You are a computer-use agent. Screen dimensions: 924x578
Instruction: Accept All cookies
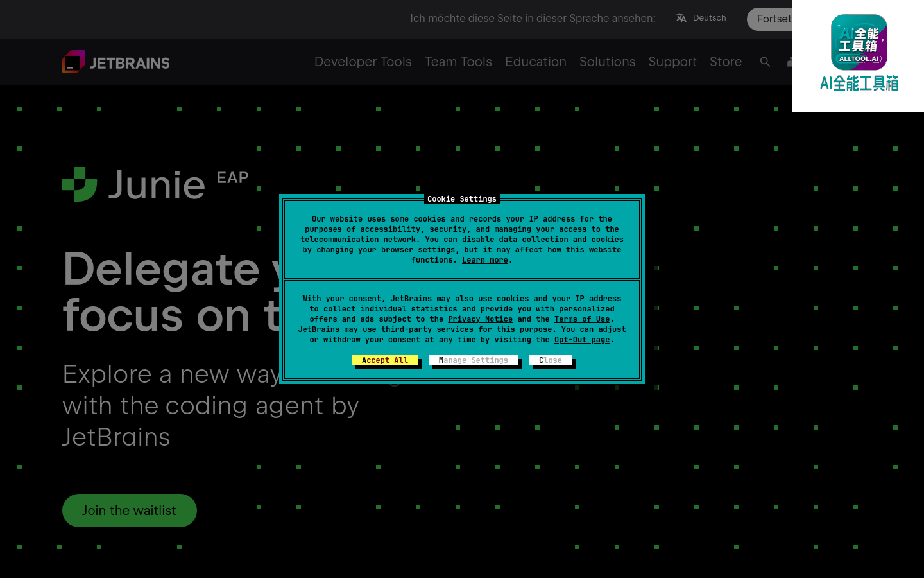(385, 360)
